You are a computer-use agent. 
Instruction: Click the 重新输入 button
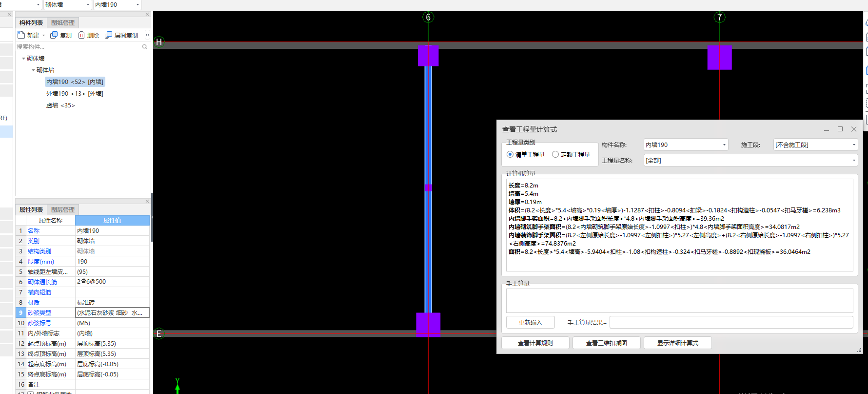531,322
